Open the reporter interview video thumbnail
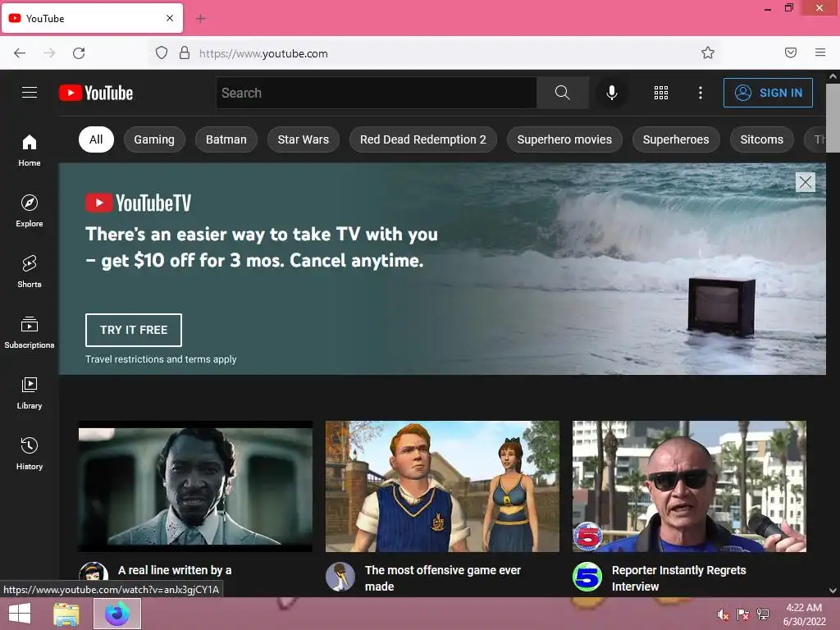The width and height of the screenshot is (840, 630). point(689,486)
